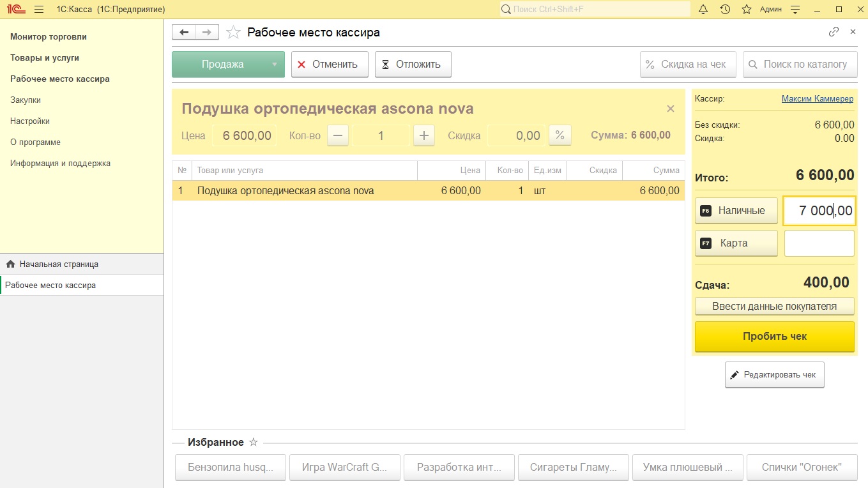The width and height of the screenshot is (868, 488).
Task: Click the forward navigation arrow
Action: tap(207, 32)
